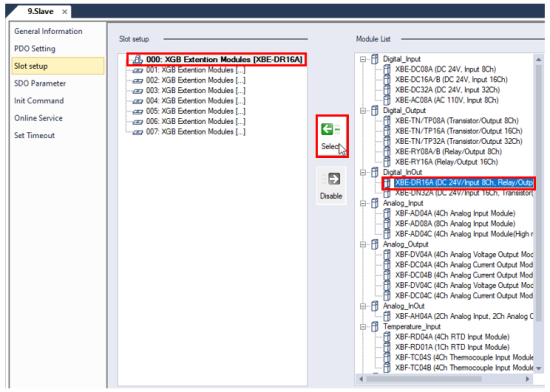Select XBF-AD08A 8Ch Analog Input Module

tap(455, 224)
